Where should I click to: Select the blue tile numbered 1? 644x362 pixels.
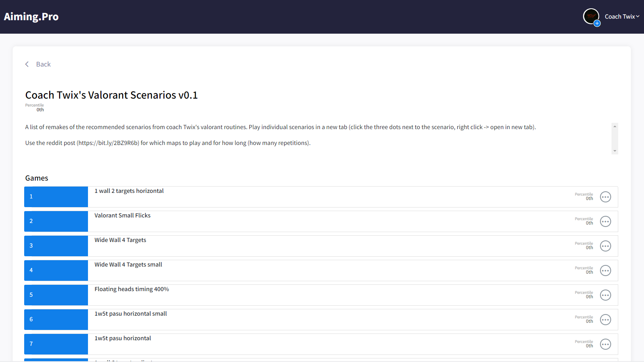pyautogui.click(x=56, y=197)
